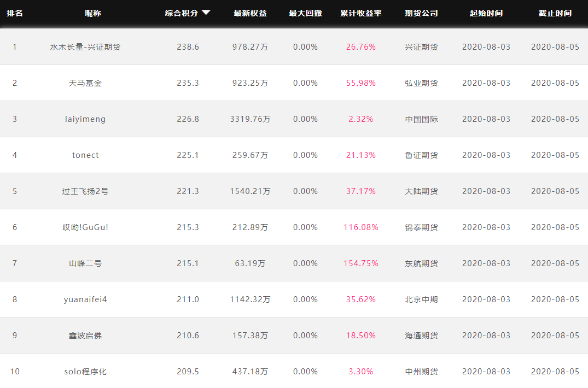Image resolution: width=588 pixels, height=388 pixels.
Task: Click return rate 35.62%
Action: tap(361, 299)
